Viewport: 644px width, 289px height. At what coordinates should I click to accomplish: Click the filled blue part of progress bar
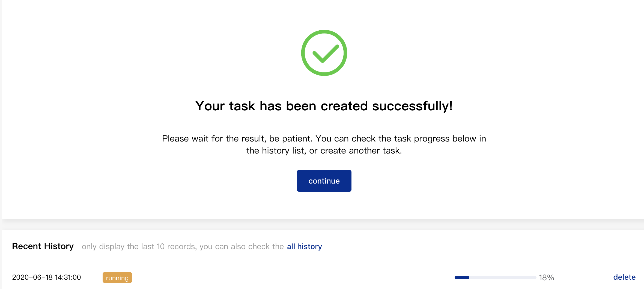point(462,278)
